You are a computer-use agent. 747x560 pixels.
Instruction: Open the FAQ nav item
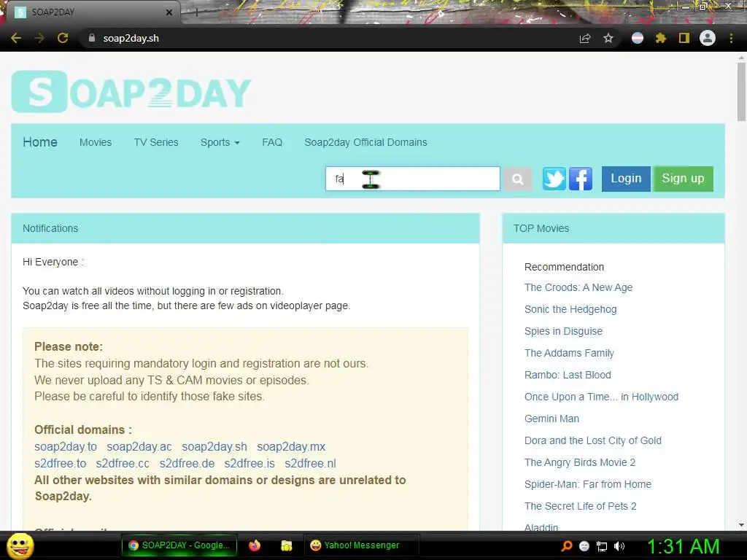click(272, 142)
